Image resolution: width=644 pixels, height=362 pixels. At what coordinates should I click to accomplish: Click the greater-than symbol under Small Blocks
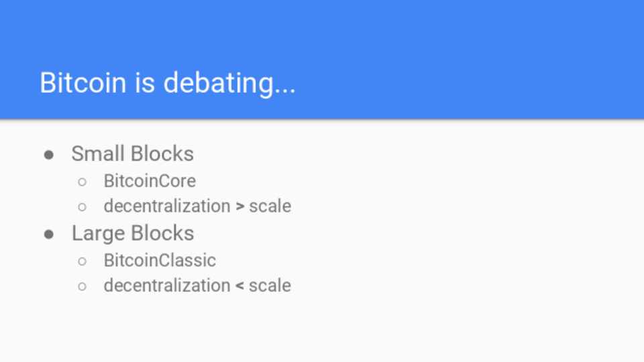[x=239, y=206]
